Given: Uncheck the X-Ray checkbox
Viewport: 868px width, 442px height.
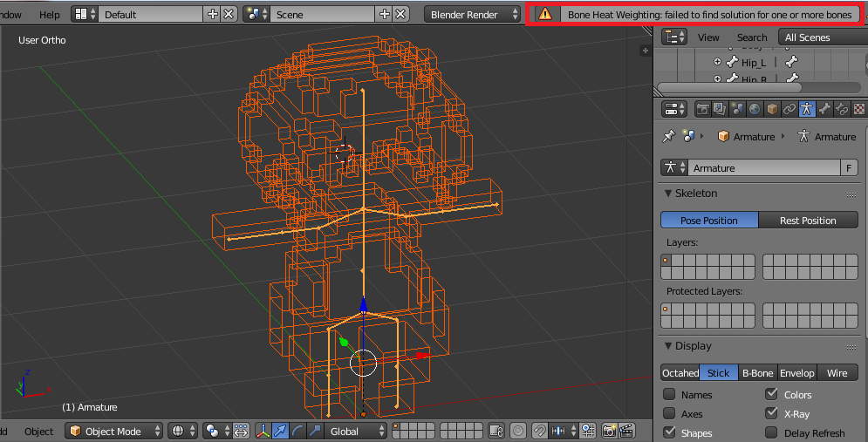Looking at the screenshot, I should (x=772, y=413).
